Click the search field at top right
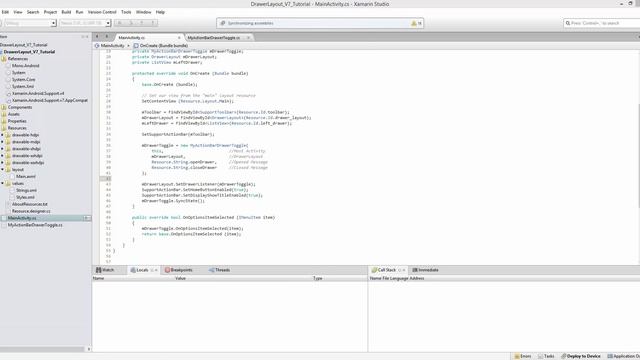The image size is (640, 360). coord(602,23)
